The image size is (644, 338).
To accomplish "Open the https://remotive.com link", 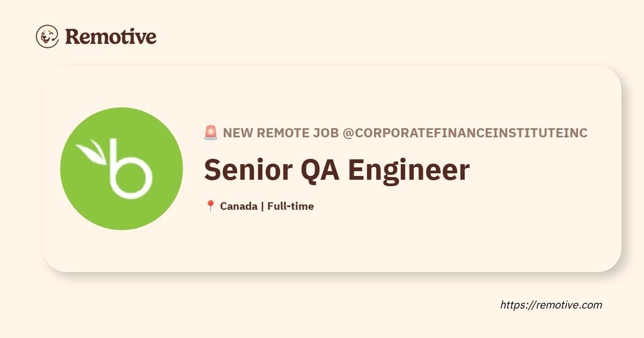I will [x=551, y=305].
